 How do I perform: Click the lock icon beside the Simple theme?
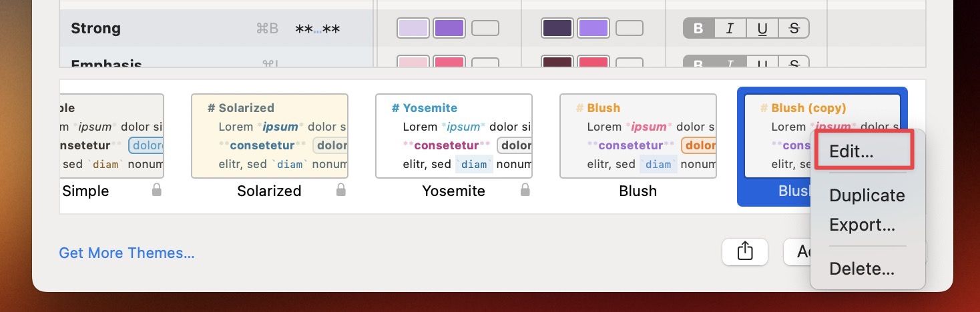click(157, 191)
